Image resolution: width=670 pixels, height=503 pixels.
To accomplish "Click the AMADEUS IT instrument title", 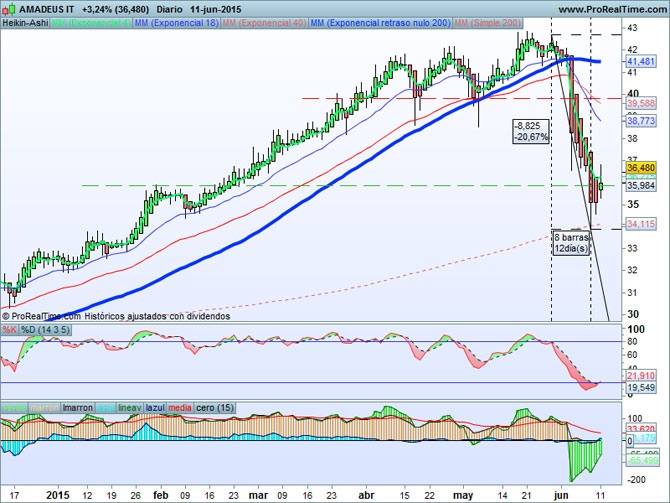I will tap(47, 9).
